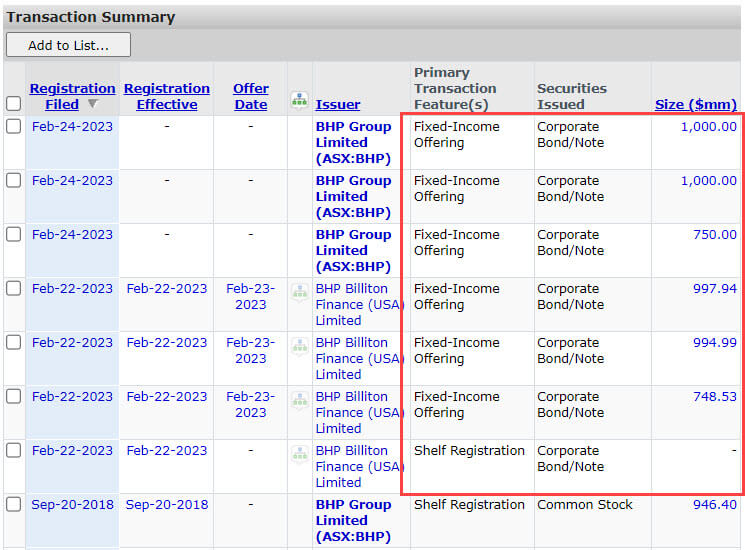Click the corporate tree icon in the 994.99 row
745x550 pixels.
point(300,345)
